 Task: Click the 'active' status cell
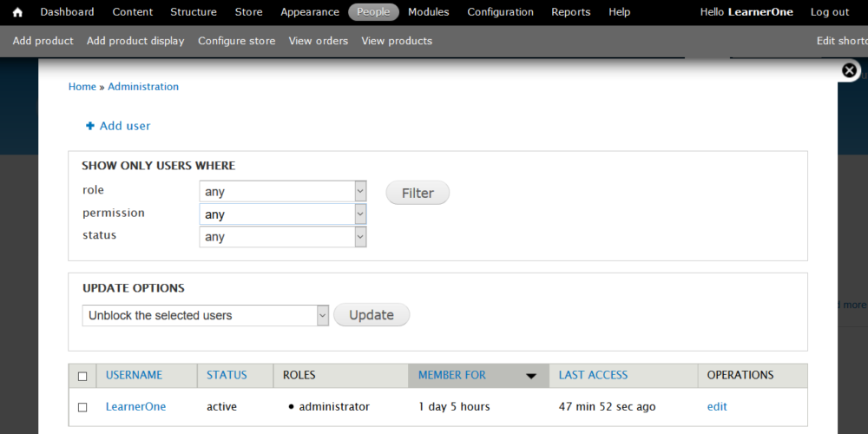pyautogui.click(x=222, y=407)
